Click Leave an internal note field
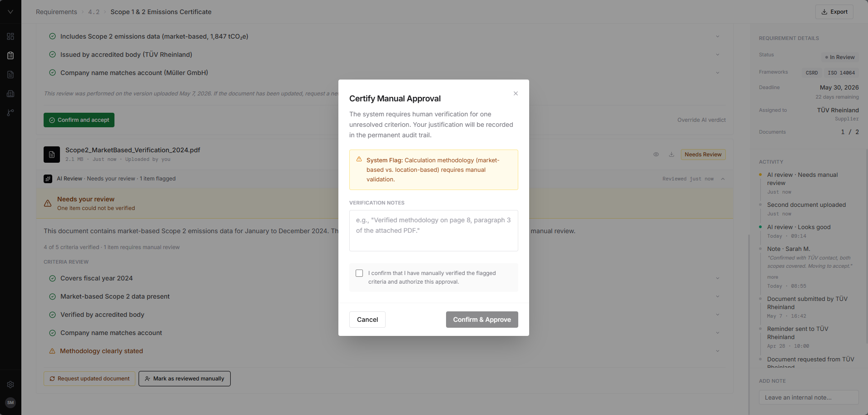 click(x=808, y=397)
